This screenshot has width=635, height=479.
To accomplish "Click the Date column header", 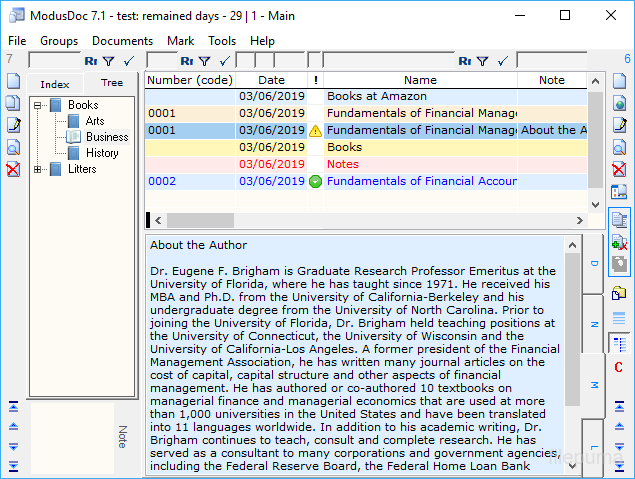I will [x=271, y=80].
